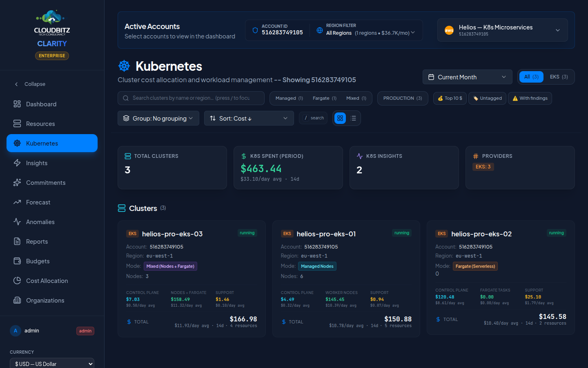Viewport: 588px width, 368px height.
Task: Toggle the Mixed (1) filter
Action: pyautogui.click(x=356, y=98)
